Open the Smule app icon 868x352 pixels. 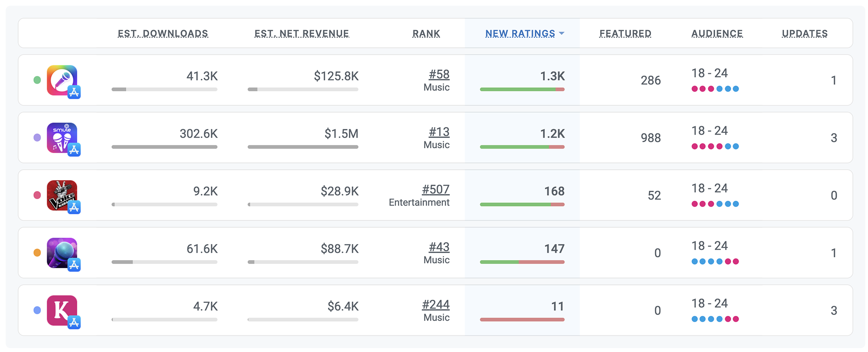coord(62,138)
